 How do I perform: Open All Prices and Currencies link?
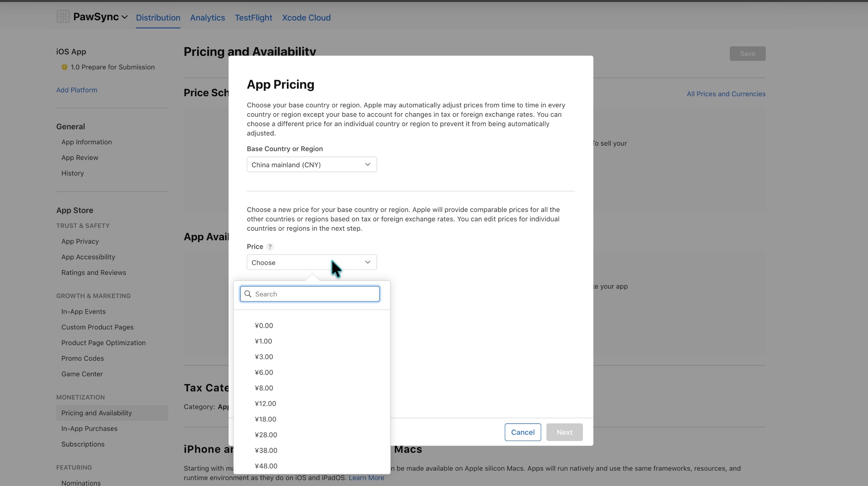tap(726, 94)
